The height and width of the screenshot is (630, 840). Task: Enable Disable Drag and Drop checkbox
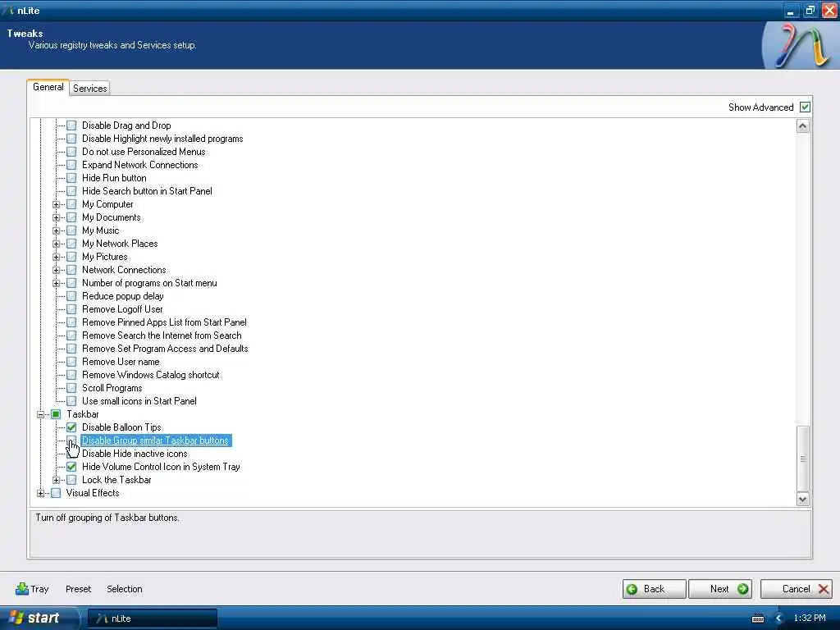pos(71,126)
